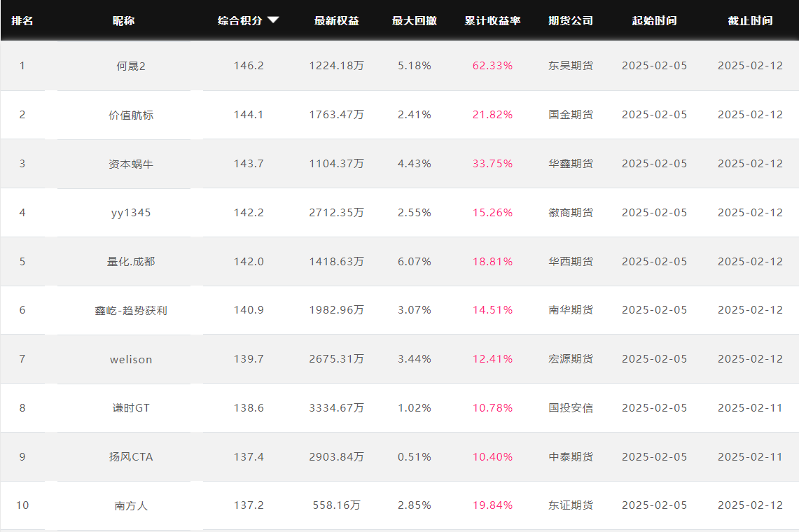Click cumulative return 10.78%

[x=493, y=407]
